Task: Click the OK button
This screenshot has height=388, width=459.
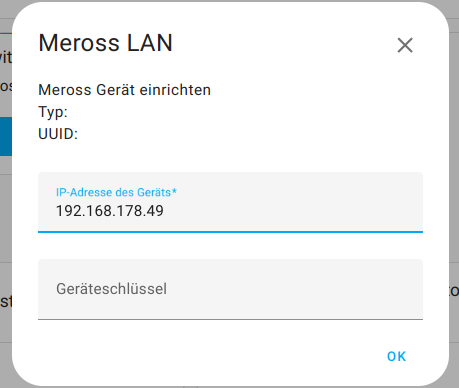Action: pos(396,356)
